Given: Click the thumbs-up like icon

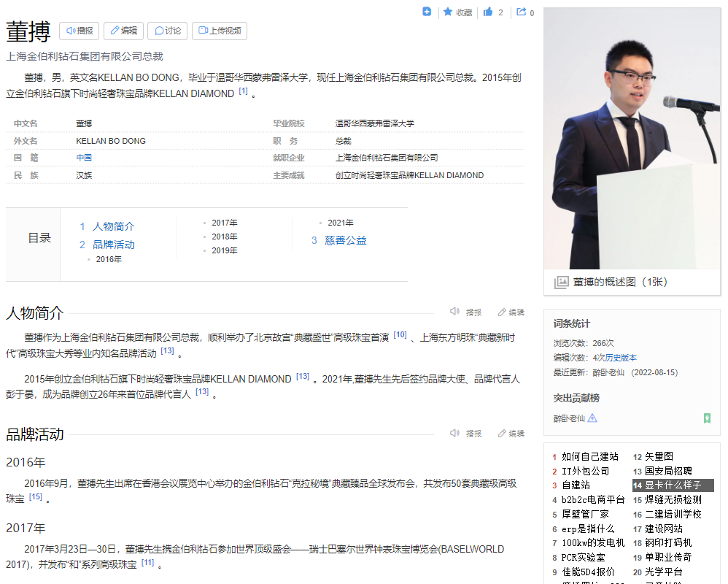Looking at the screenshot, I should 487,12.
